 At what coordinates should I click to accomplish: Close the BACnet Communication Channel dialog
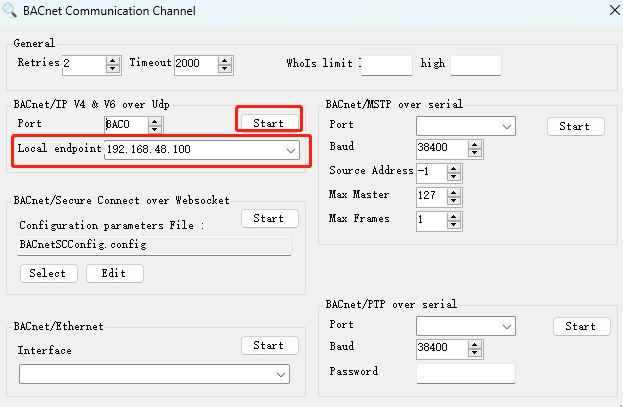pyautogui.click(x=615, y=10)
